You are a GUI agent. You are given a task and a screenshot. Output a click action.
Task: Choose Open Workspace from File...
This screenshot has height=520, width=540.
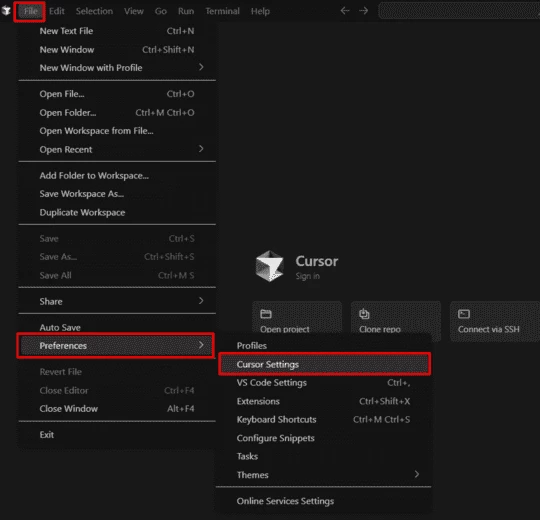(117, 131)
